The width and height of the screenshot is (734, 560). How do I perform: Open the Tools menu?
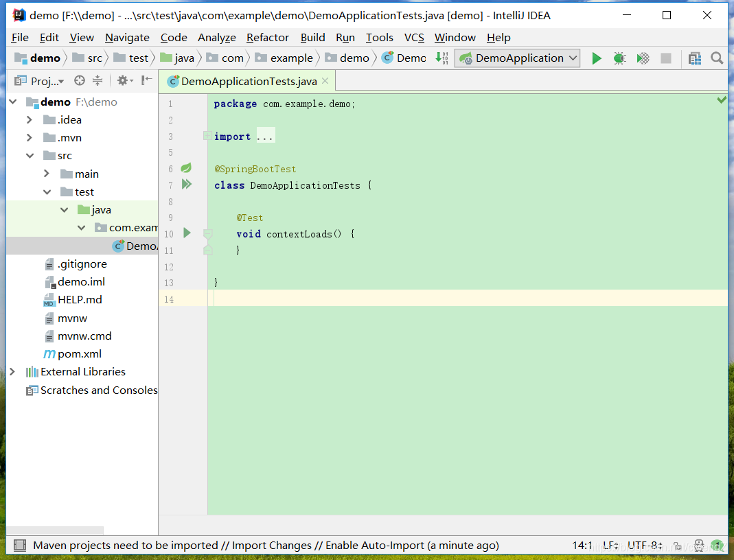(x=380, y=38)
